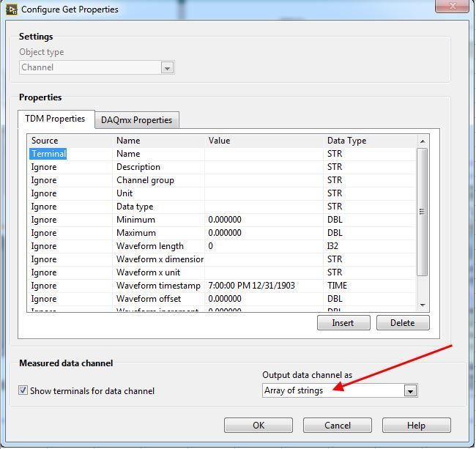Click the TIME data type cell
This screenshot has width=476, height=449.
click(x=337, y=286)
